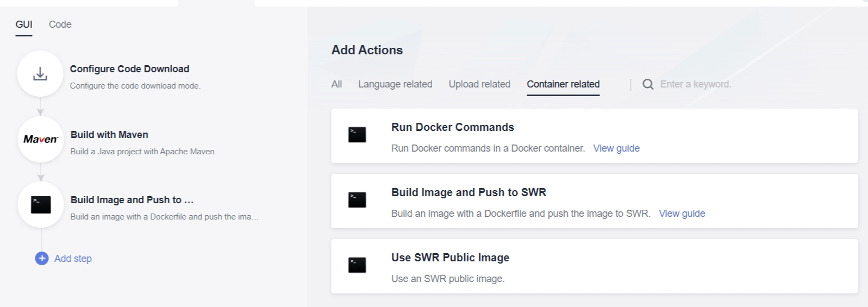Choose the Use SWR Public Image action title

pos(450,258)
